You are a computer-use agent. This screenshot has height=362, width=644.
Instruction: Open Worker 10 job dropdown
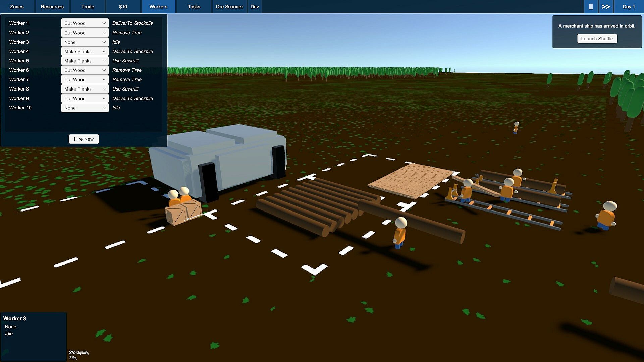[x=85, y=108]
